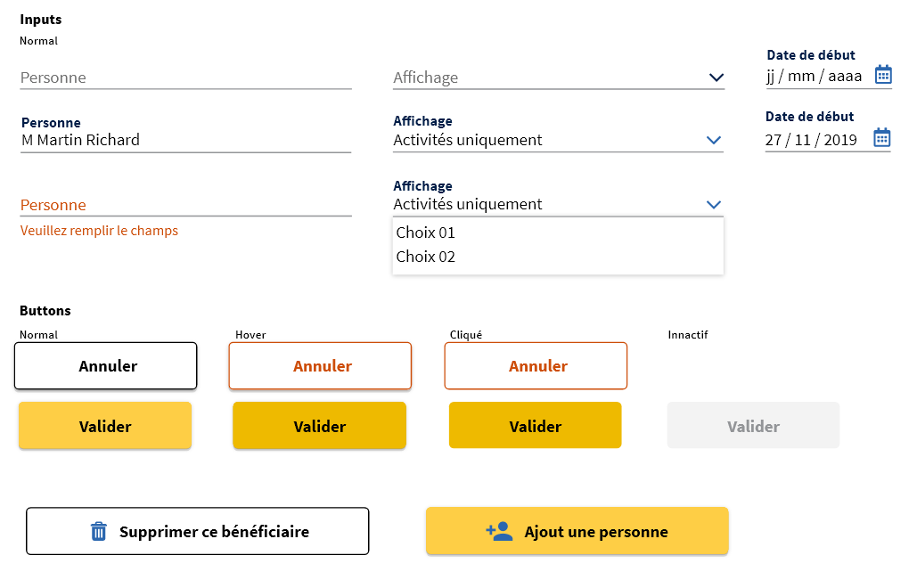Click the Valider button under Normal
The image size is (917, 588).
pos(105,426)
